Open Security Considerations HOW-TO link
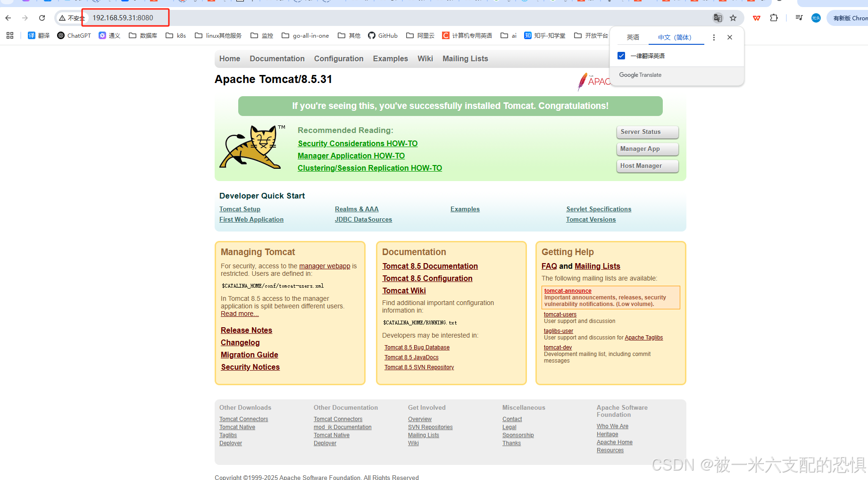868x480 pixels. tap(358, 143)
